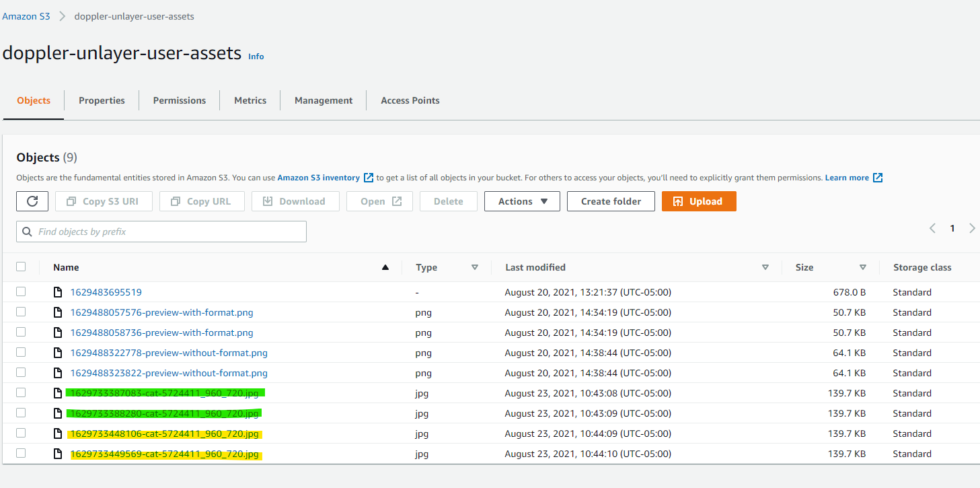Click file icon of 1629733388280-cat jpg row
The image size is (980, 488).
click(x=58, y=413)
